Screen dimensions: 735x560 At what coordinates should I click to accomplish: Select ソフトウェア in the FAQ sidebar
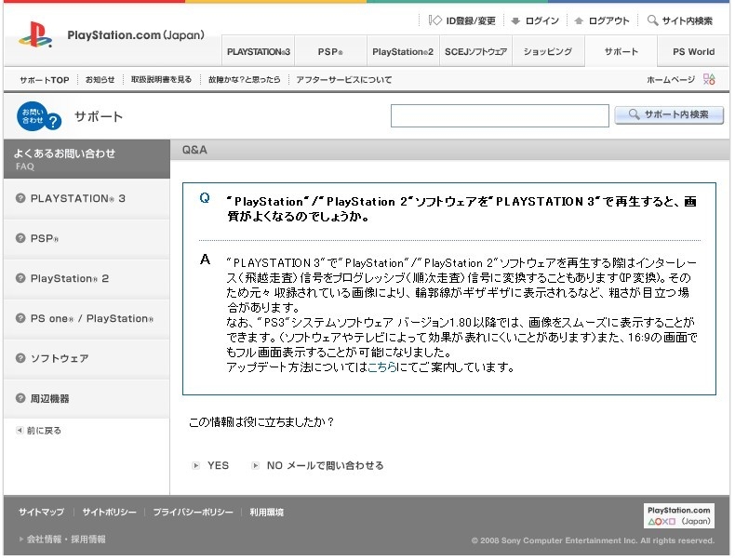[x=87, y=358]
